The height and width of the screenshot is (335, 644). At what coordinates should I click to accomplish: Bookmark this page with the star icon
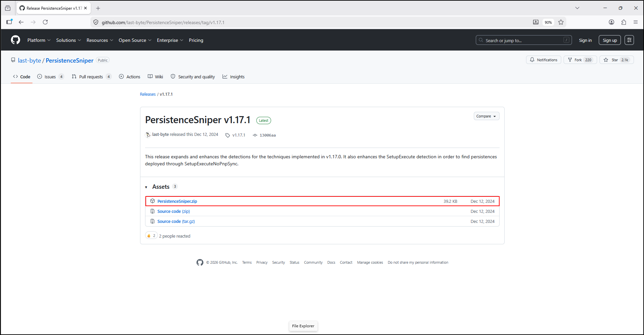coord(561,22)
